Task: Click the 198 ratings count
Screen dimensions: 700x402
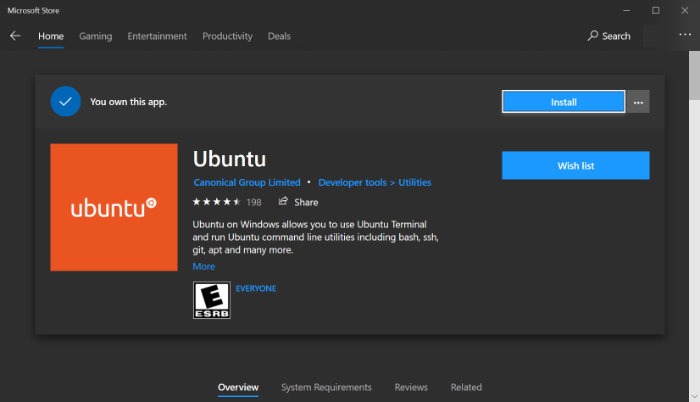Action: (254, 202)
